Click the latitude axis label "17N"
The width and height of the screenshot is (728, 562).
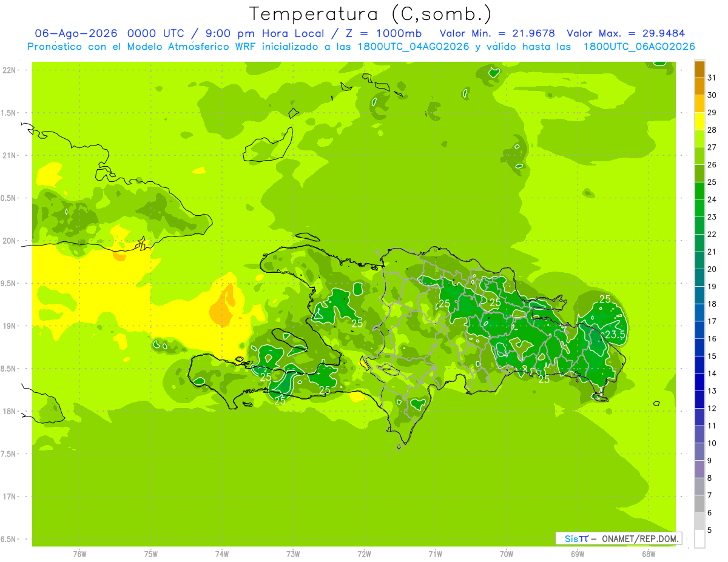[x=10, y=497]
